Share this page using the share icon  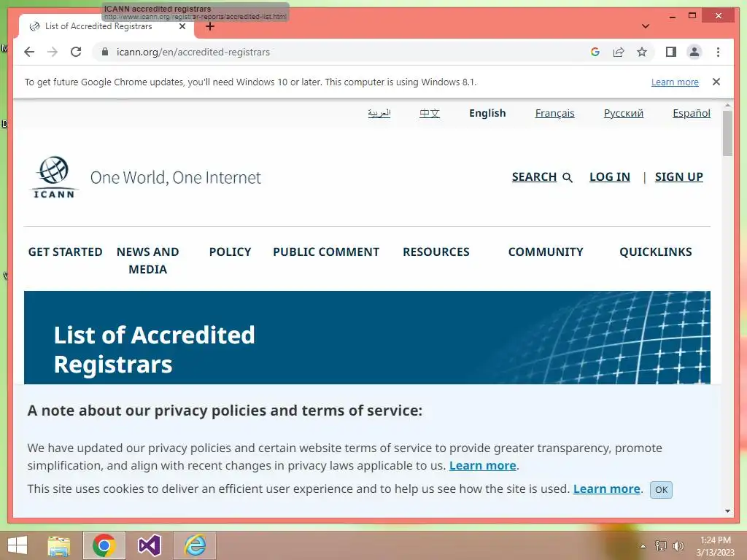pyautogui.click(x=619, y=52)
